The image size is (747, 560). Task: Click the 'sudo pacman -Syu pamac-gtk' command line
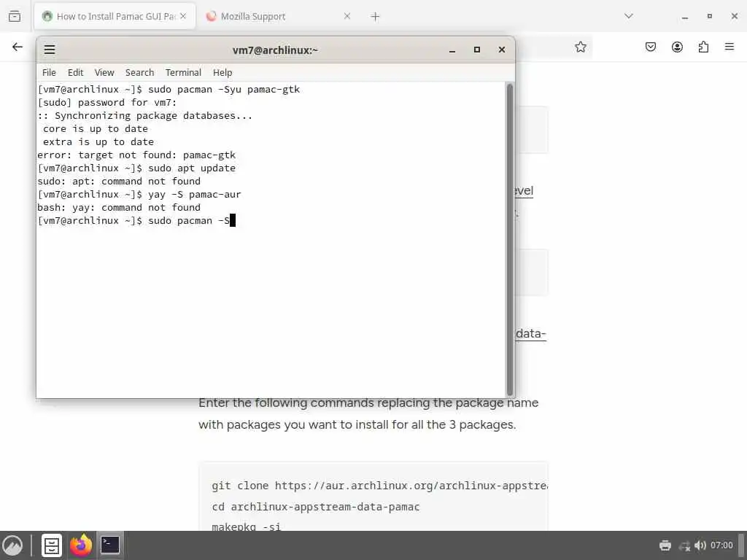pyautogui.click(x=169, y=89)
